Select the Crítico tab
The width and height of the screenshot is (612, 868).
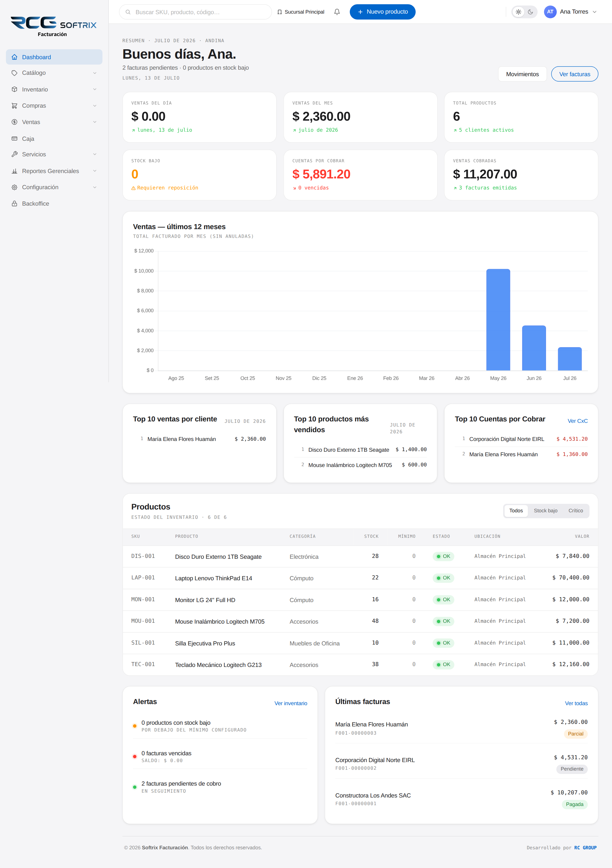tap(575, 511)
